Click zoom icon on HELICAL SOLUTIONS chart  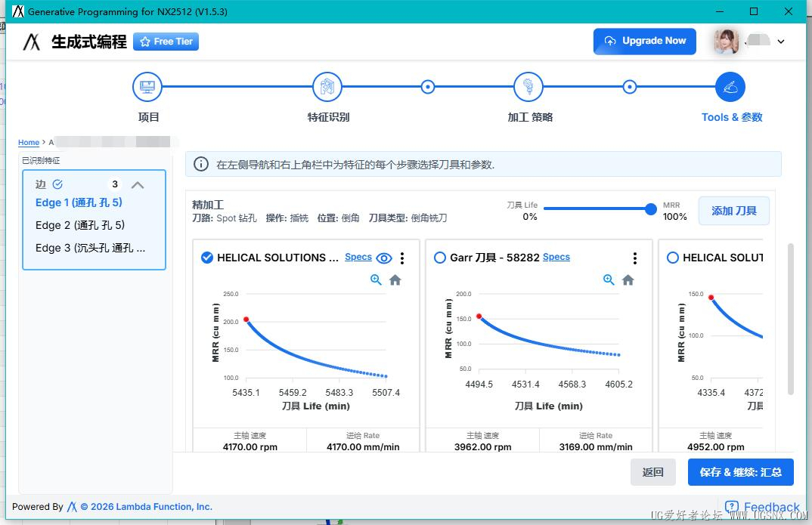376,279
